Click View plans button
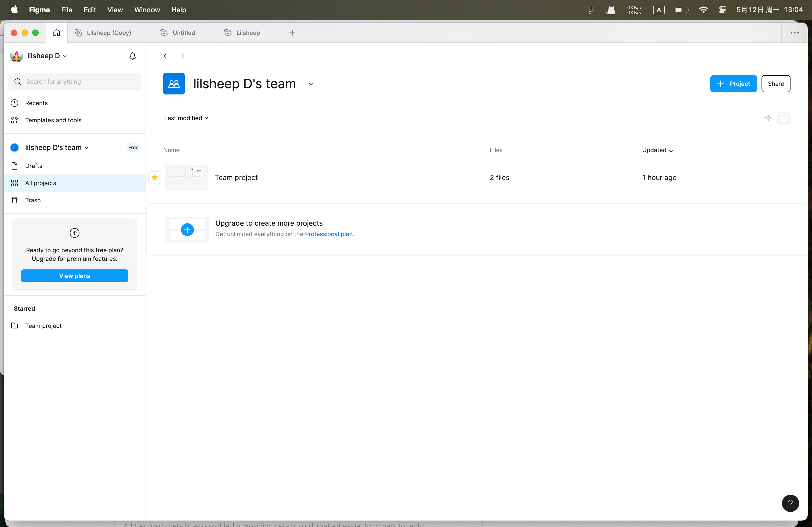812x527 pixels. (x=74, y=276)
